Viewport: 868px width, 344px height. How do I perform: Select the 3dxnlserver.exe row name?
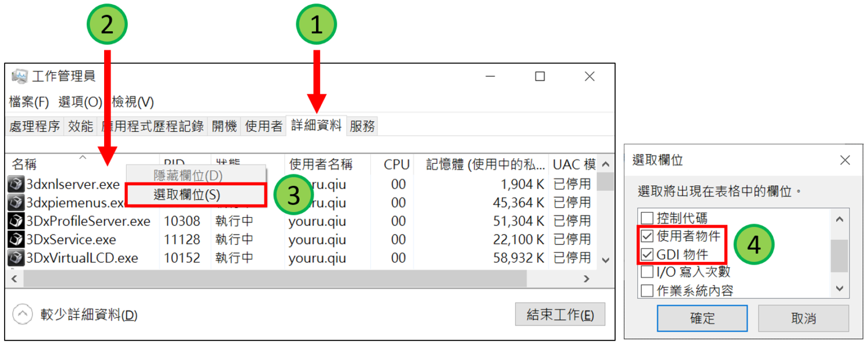[x=73, y=185]
